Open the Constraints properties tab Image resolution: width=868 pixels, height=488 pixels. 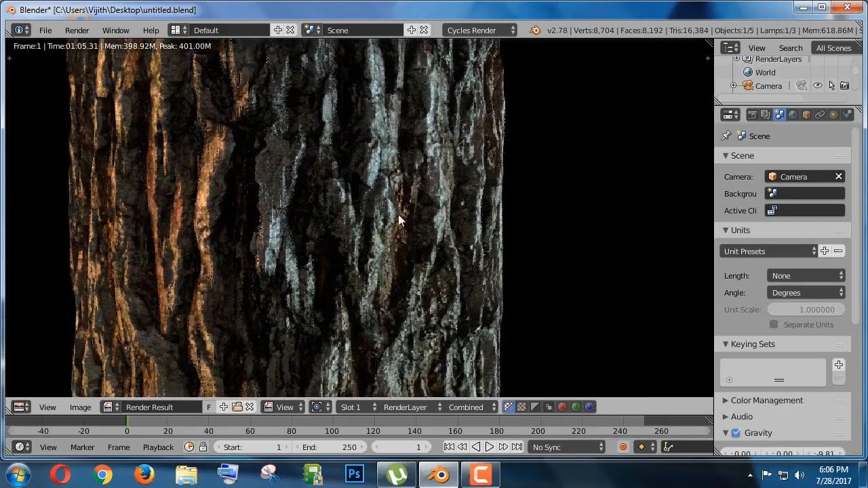click(820, 115)
